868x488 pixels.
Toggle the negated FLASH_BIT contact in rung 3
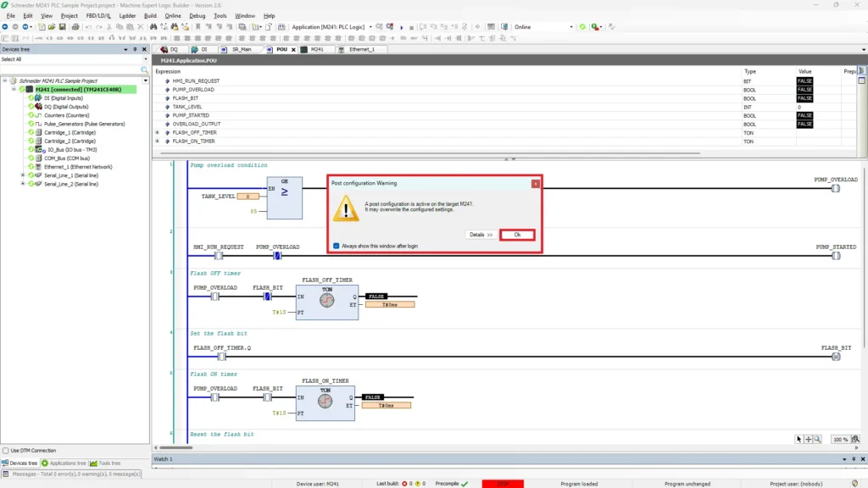267,297
